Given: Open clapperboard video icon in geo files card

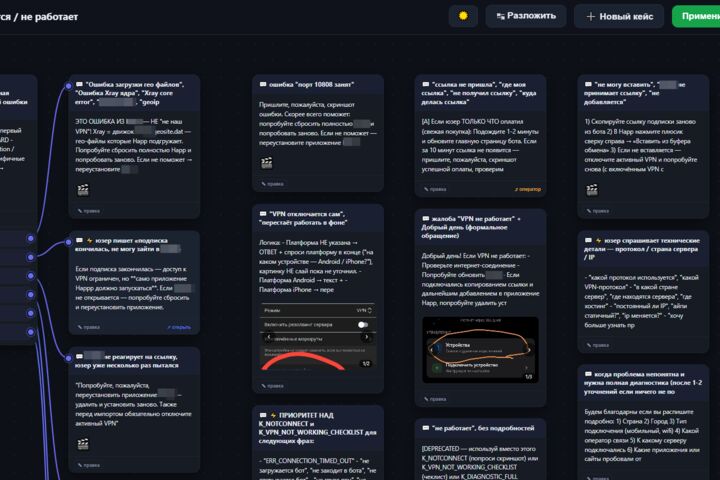Looking at the screenshot, I should point(83,189).
